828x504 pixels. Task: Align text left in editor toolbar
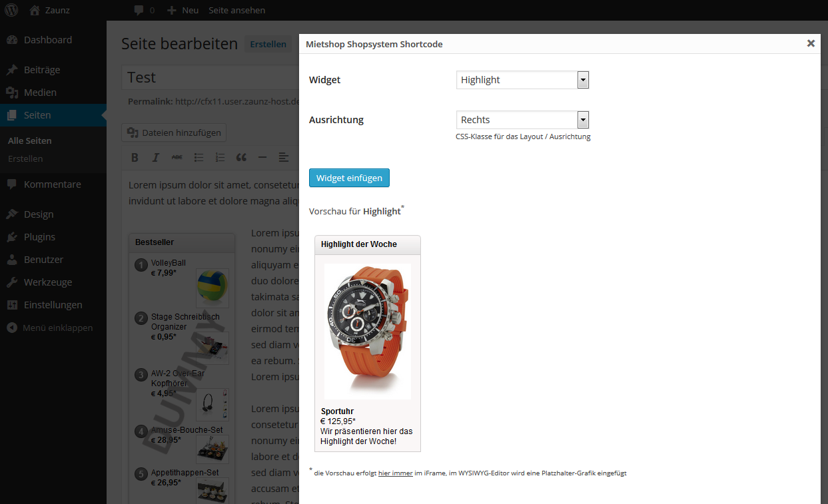click(x=284, y=158)
